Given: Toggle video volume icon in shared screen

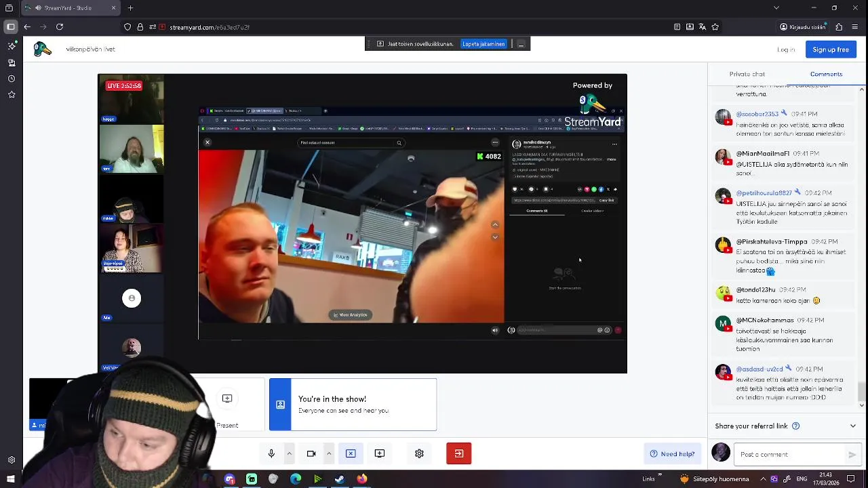Looking at the screenshot, I should pyautogui.click(x=495, y=330).
